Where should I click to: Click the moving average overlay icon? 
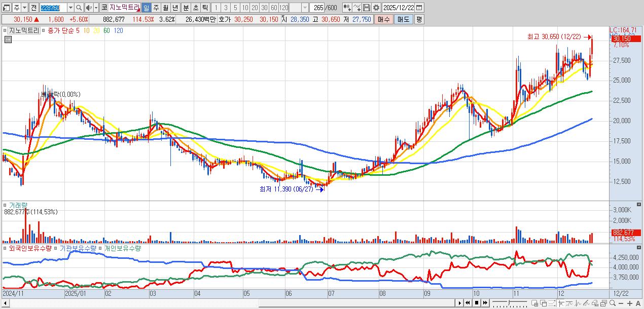(x=569, y=303)
